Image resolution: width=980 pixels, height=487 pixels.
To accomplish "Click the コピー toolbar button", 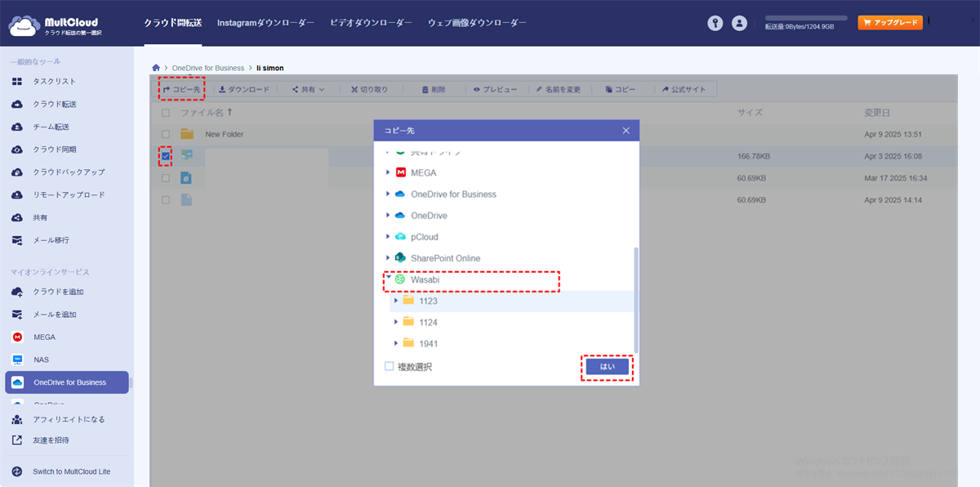I will click(x=620, y=89).
